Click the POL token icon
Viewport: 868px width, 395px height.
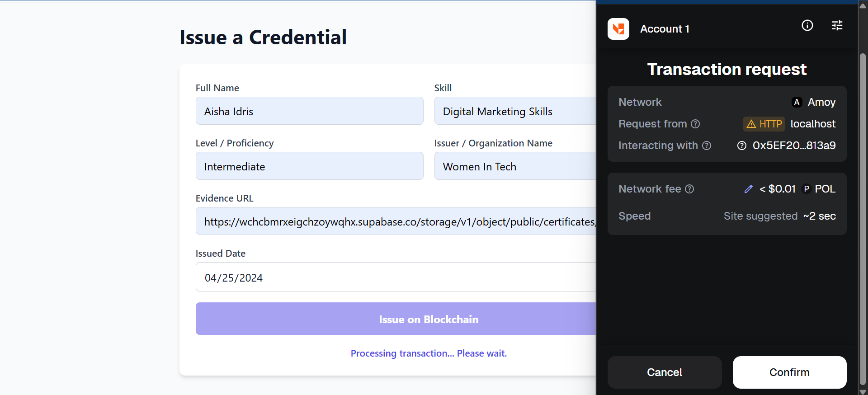(x=806, y=189)
